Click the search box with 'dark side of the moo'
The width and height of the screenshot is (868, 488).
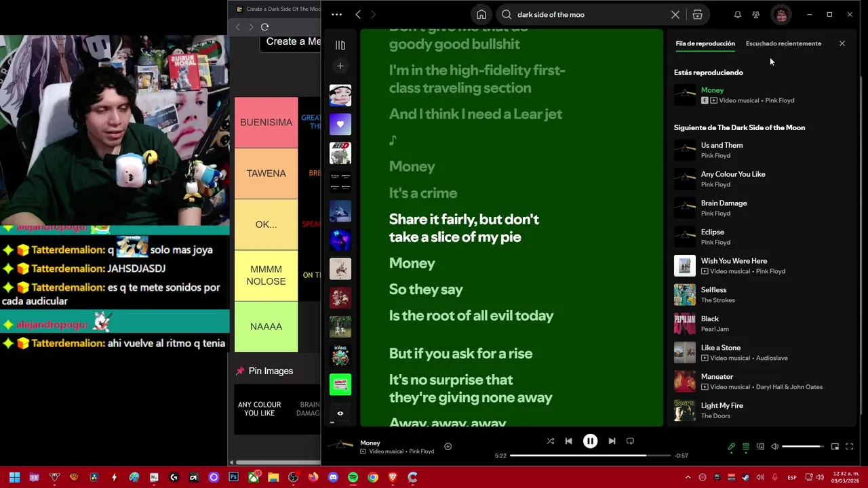point(589,14)
